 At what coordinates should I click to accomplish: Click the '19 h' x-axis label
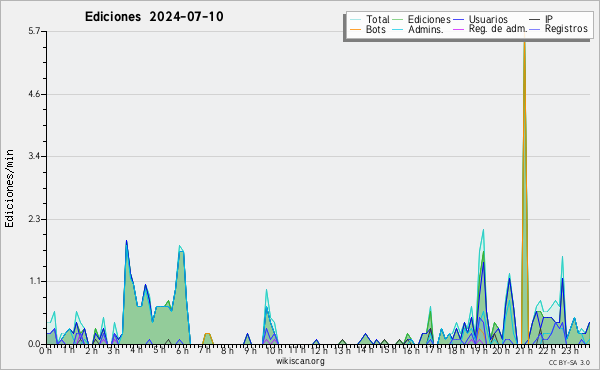(x=478, y=351)
